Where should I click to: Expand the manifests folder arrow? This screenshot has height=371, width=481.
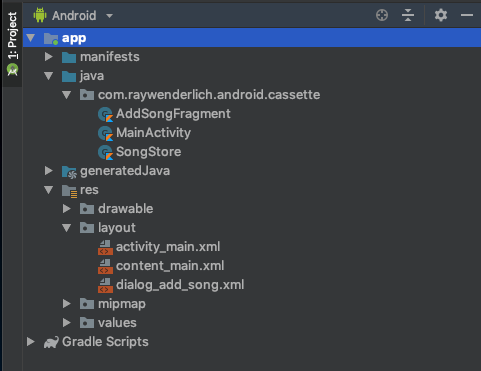pyautogui.click(x=49, y=57)
